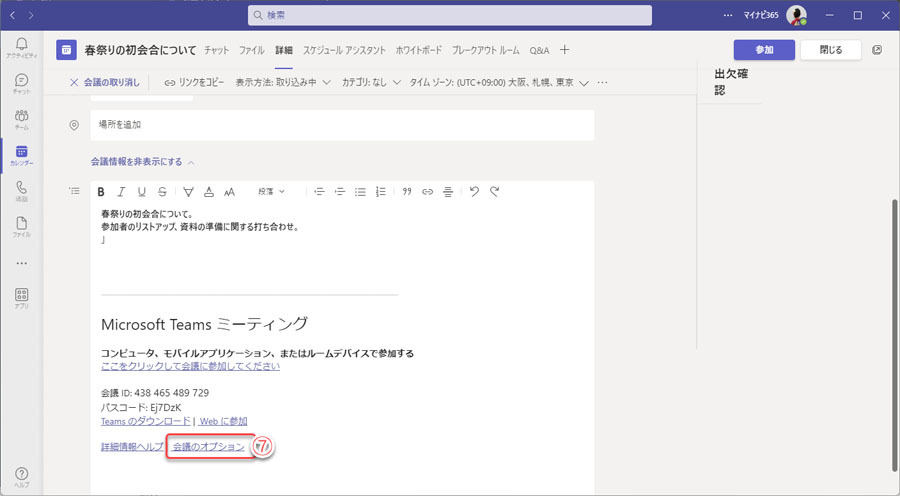Open the Activity feed in sidebar
The height and width of the screenshot is (496, 900).
click(x=21, y=48)
